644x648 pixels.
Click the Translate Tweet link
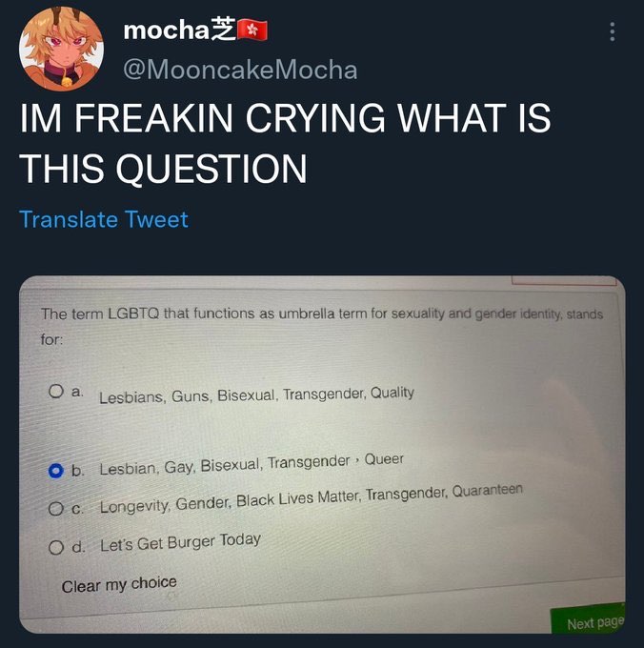[x=104, y=219]
